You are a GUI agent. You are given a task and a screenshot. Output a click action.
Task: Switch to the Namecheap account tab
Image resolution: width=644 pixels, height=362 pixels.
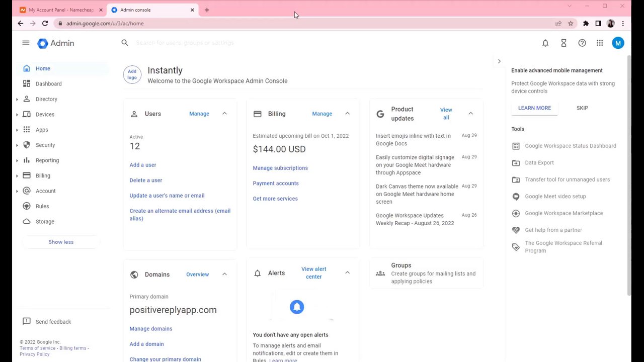coord(60,10)
